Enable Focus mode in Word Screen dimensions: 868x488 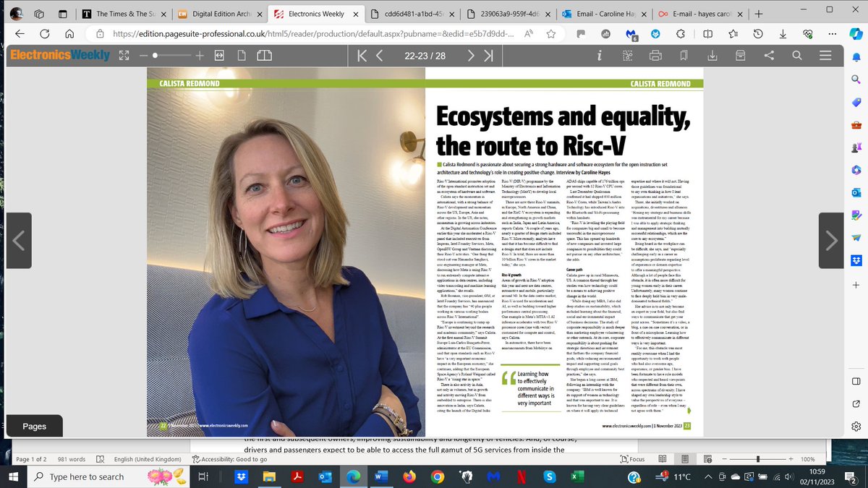631,459
